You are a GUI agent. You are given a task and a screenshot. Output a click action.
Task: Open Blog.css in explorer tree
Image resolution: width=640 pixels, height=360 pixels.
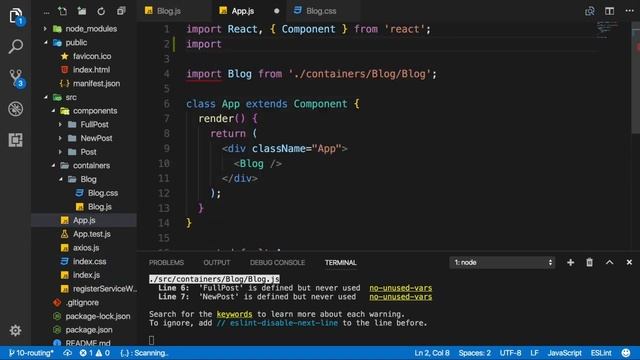84,193
